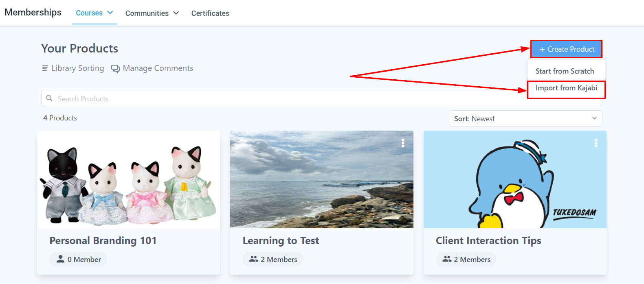Open the Certificates tab
The width and height of the screenshot is (644, 284).
(210, 13)
